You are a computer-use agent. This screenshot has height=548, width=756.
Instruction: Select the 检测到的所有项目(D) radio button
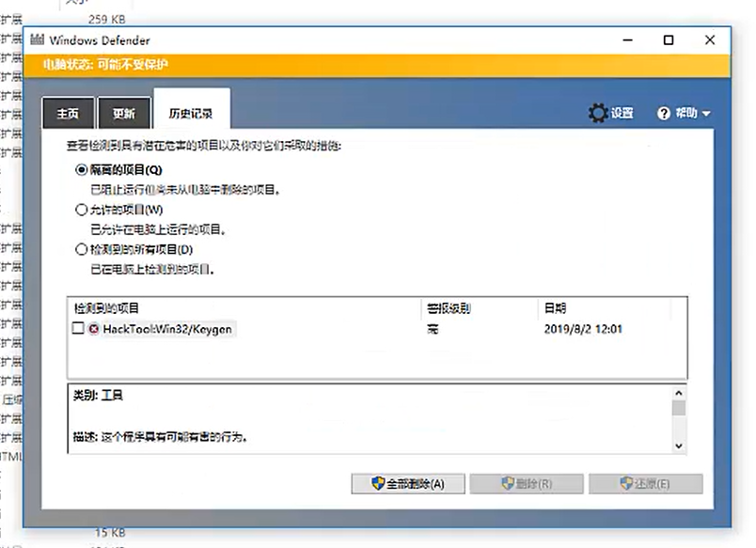[x=82, y=249]
